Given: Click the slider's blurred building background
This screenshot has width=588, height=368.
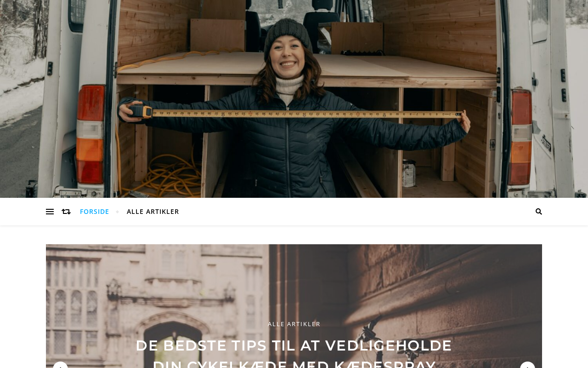Looking at the screenshot, I should (156, 294).
